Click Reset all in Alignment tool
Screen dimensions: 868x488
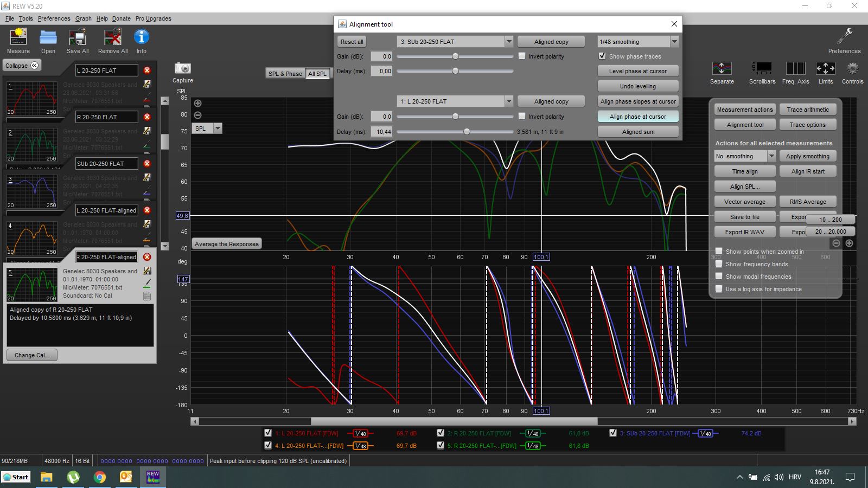[352, 42]
